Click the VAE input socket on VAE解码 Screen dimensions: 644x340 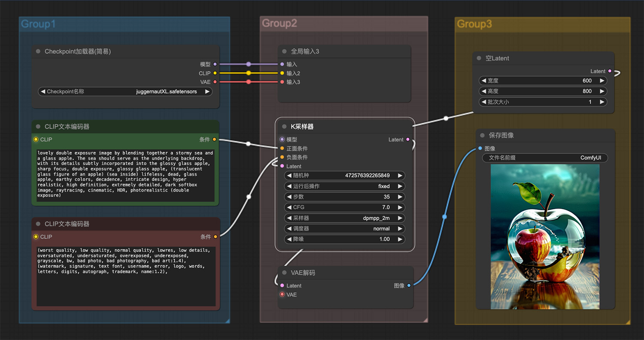click(x=282, y=294)
